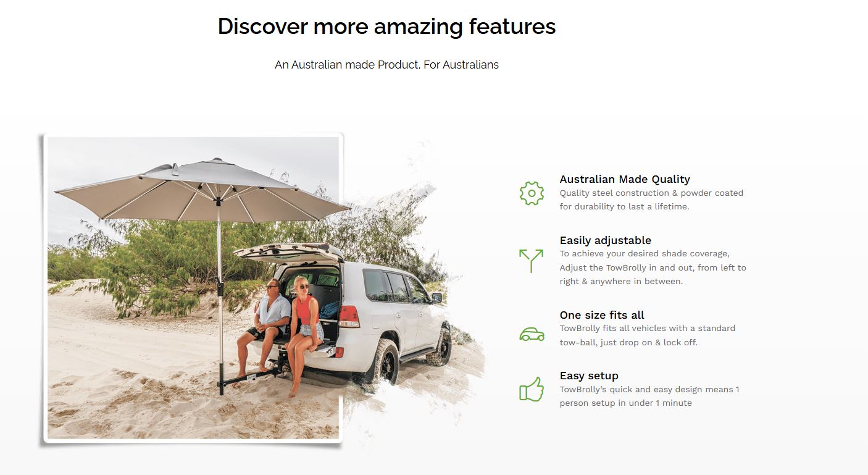Select the 'Easily adjustable' heading
868x475 pixels.
pyautogui.click(x=606, y=240)
